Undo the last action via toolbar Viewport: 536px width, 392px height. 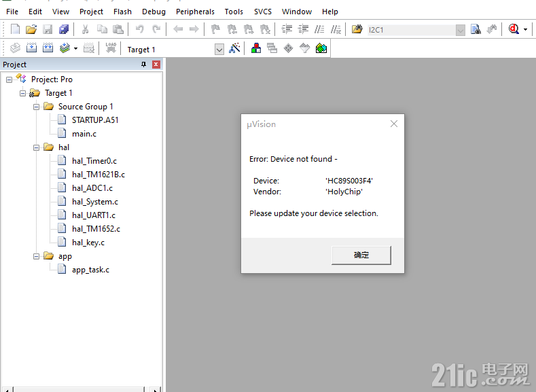[139, 29]
